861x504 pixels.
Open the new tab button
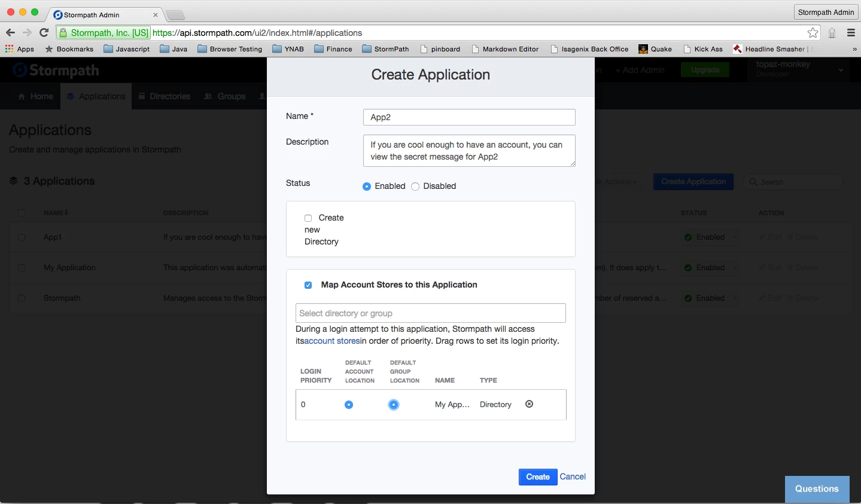coord(175,15)
